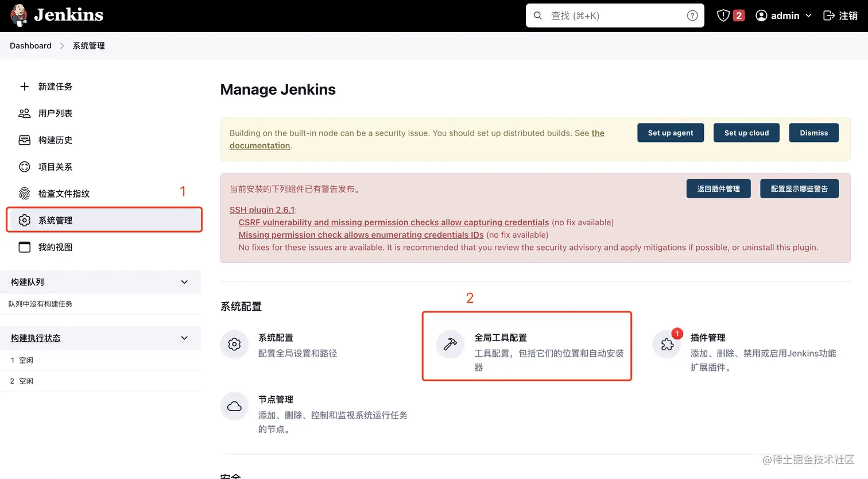Expand the admin user dropdown arrow
Screen dimensions: 868x479
(808, 16)
